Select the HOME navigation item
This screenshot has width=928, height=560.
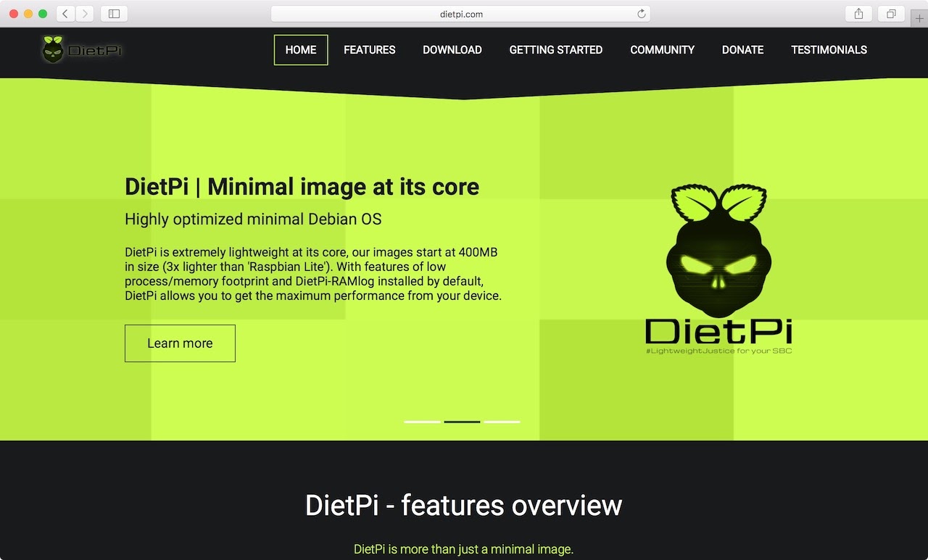pos(301,50)
